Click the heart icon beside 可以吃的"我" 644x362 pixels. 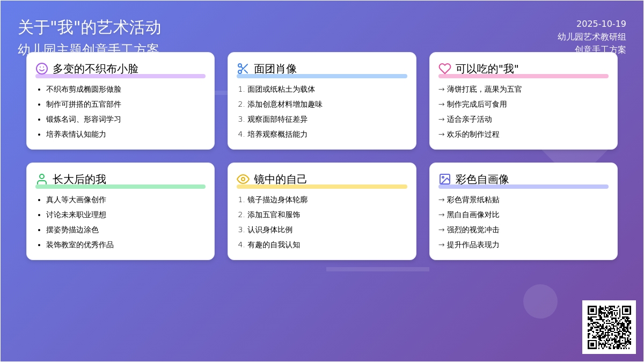click(445, 69)
